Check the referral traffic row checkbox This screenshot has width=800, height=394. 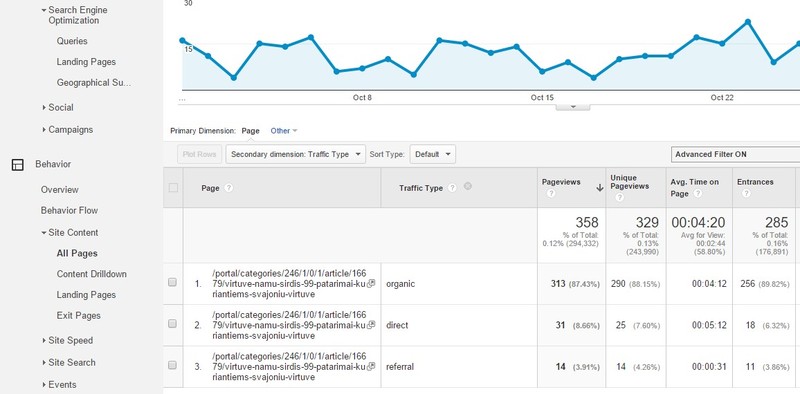click(x=172, y=364)
